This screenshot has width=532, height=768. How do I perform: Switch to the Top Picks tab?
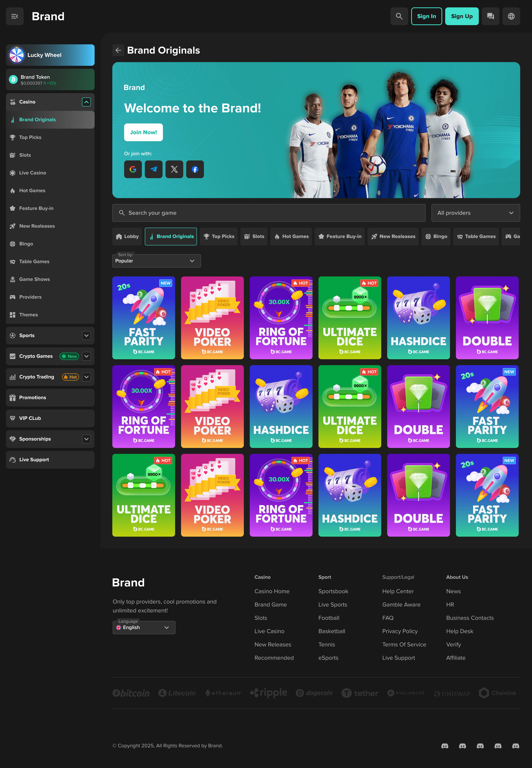pyautogui.click(x=219, y=236)
